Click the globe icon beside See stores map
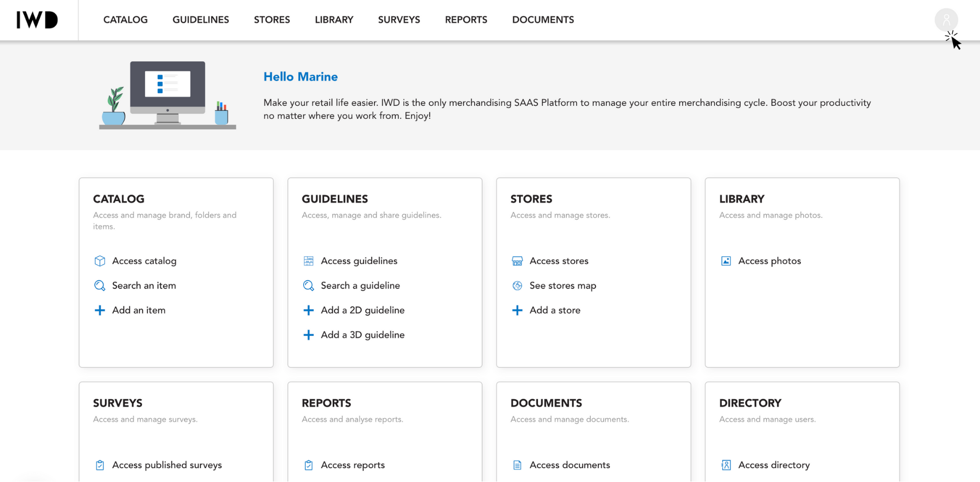Viewport: 980px width, 482px height. pos(518,285)
